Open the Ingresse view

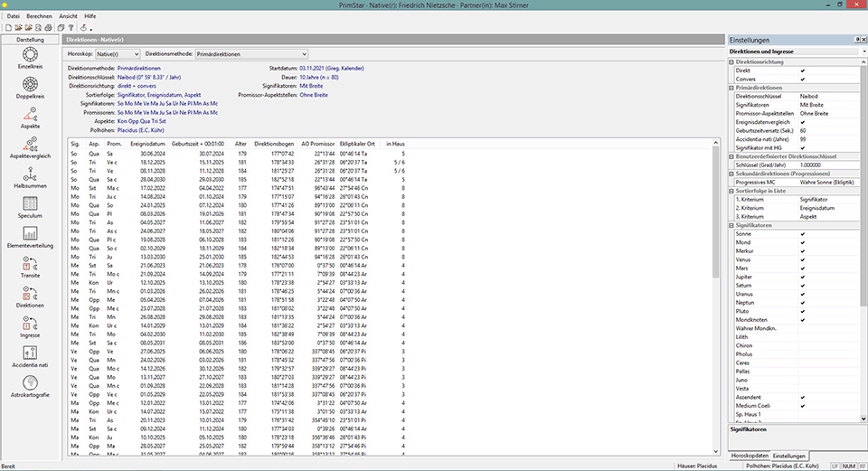pos(30,326)
